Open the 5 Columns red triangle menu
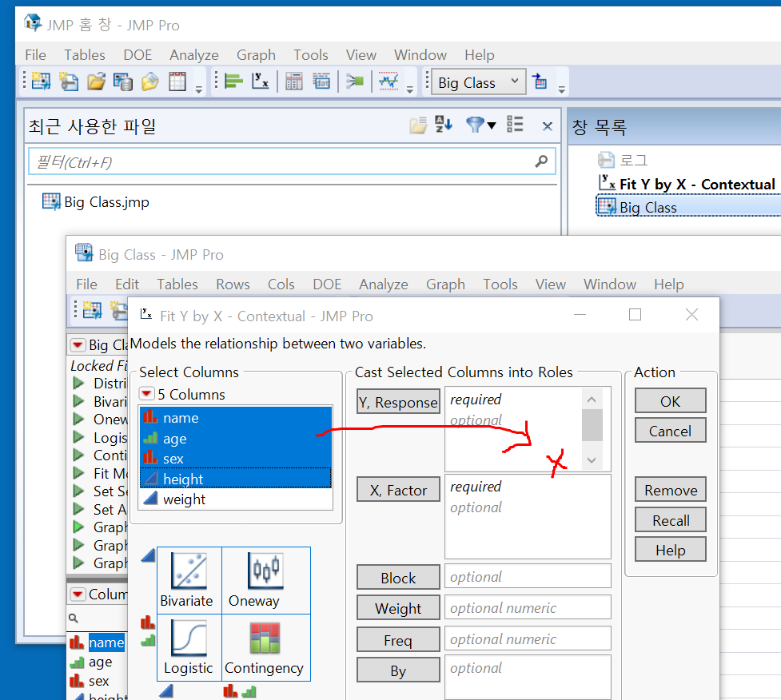 click(x=147, y=393)
